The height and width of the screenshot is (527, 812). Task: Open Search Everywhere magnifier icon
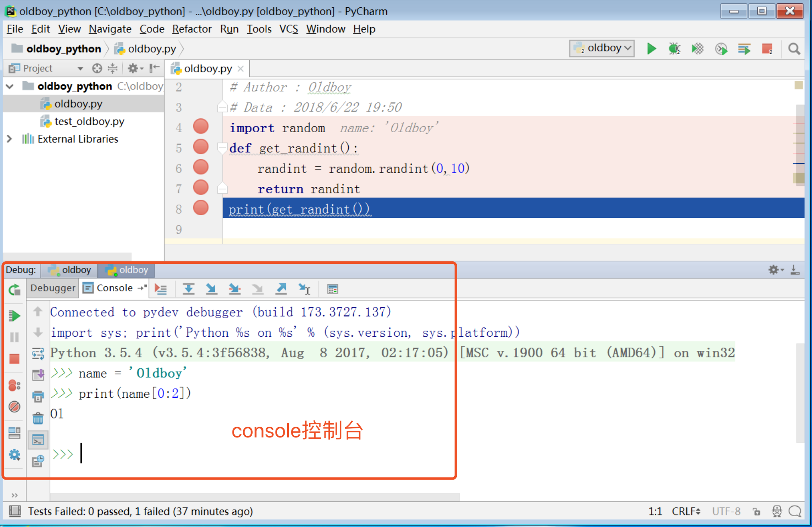(794, 49)
